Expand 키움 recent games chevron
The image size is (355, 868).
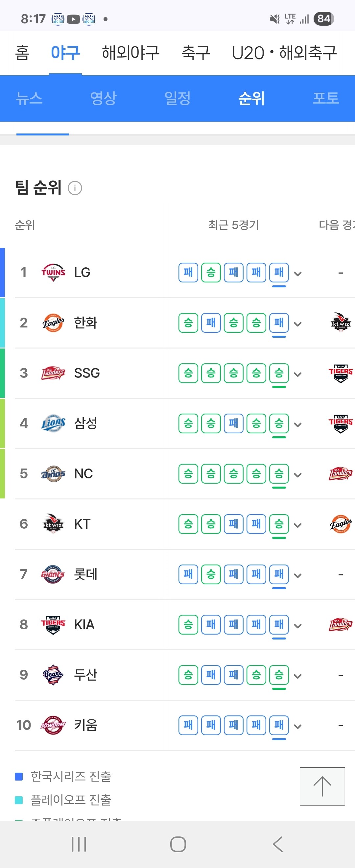tap(297, 727)
